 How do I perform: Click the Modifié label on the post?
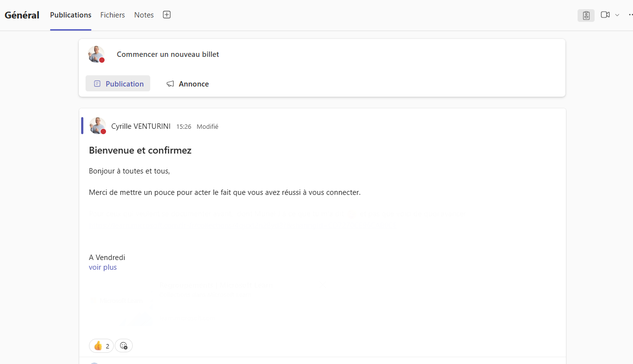[207, 127]
